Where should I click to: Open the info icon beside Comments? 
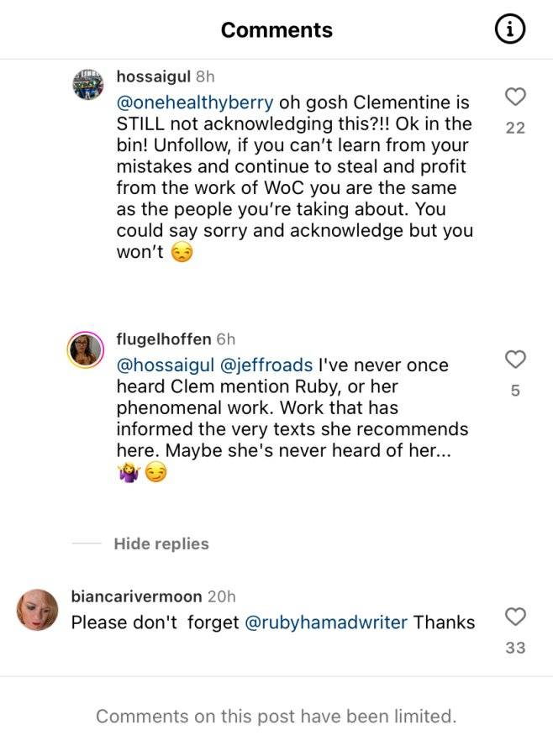(x=510, y=29)
